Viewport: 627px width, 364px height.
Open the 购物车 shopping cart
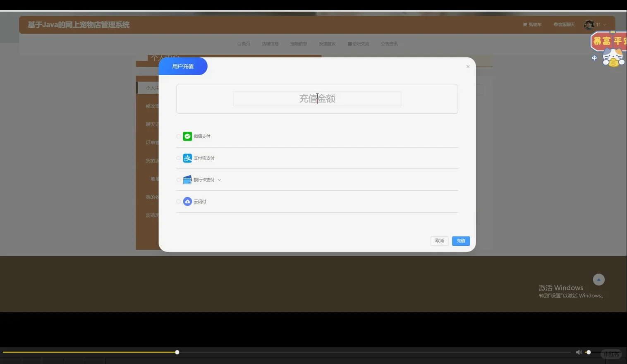[x=532, y=25]
